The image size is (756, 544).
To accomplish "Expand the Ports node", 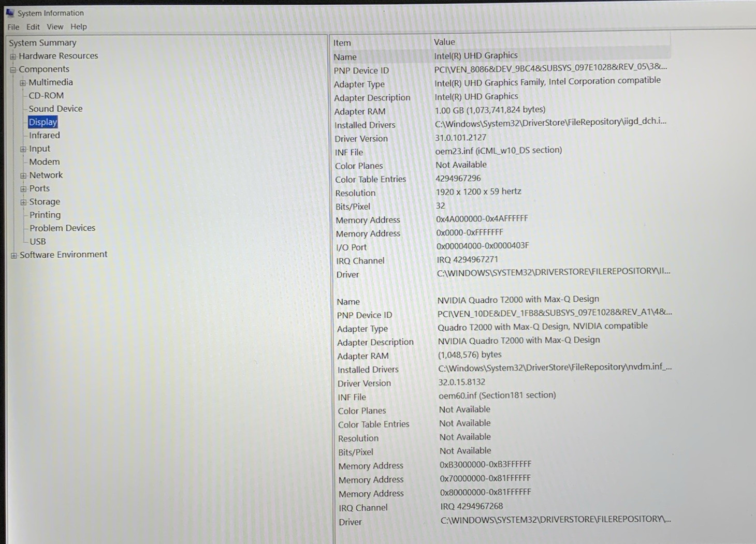I will point(23,189).
